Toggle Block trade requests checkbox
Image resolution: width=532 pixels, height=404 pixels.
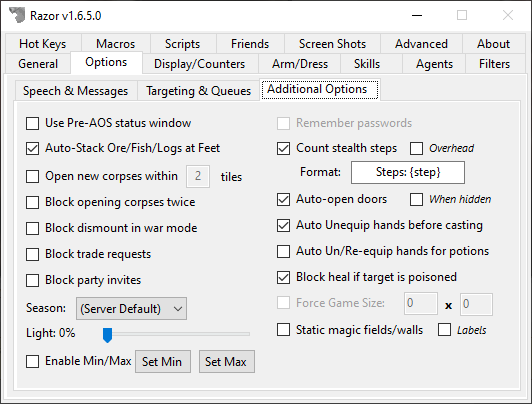click(x=33, y=254)
